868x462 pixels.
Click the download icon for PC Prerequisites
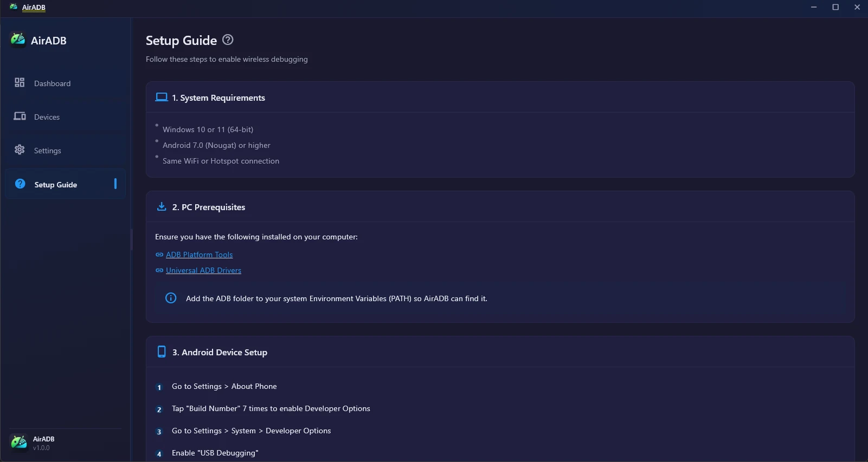(x=162, y=206)
